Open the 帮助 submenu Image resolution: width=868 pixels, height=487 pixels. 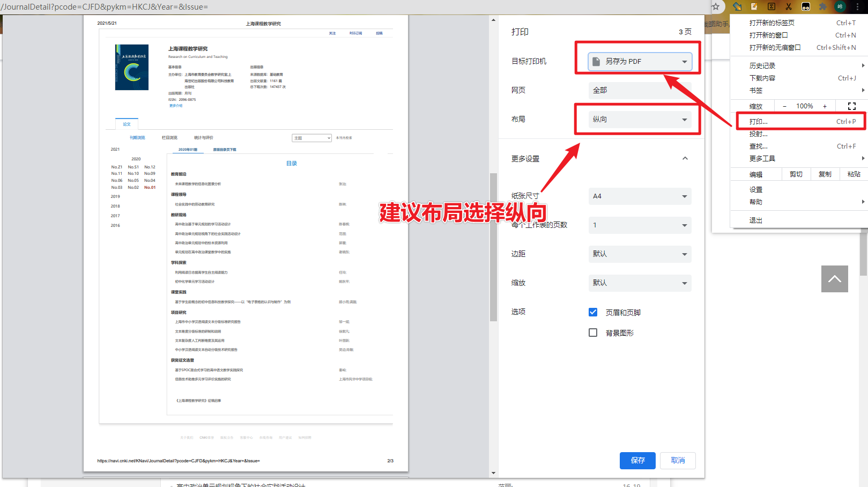799,202
